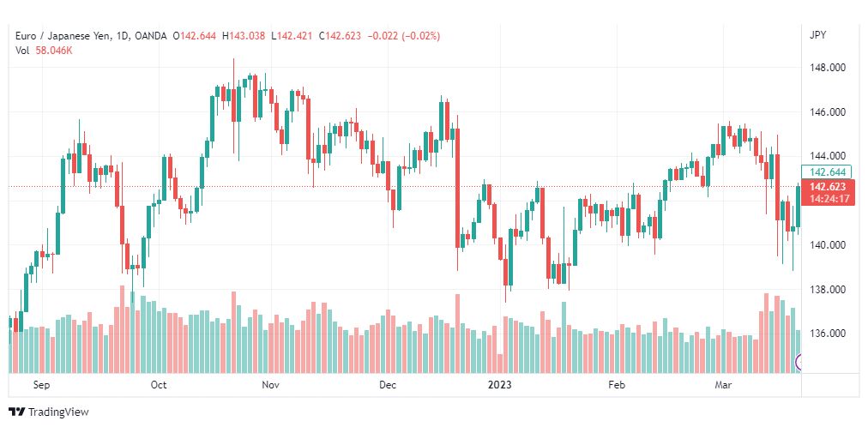Click the TradingView logo
This screenshot has width=868, height=427.
click(x=49, y=412)
